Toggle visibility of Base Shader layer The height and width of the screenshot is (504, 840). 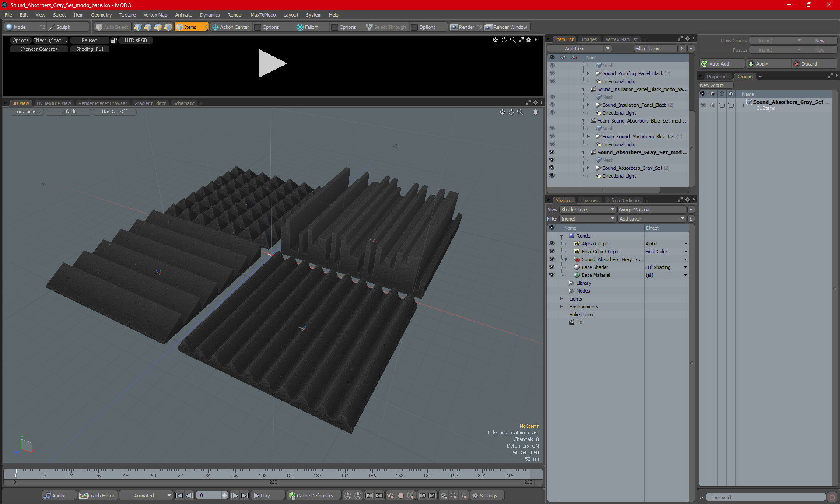tap(552, 267)
